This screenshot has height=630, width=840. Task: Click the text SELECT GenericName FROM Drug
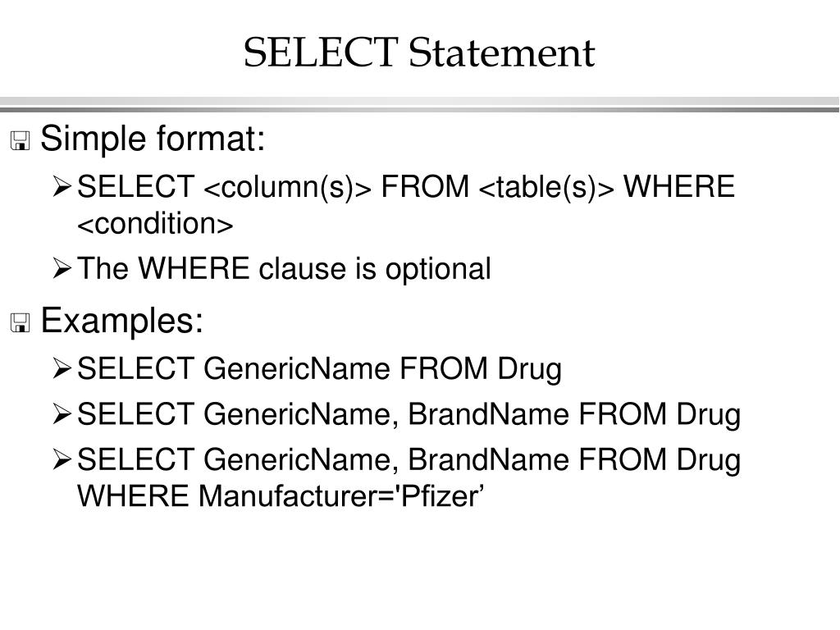(319, 369)
